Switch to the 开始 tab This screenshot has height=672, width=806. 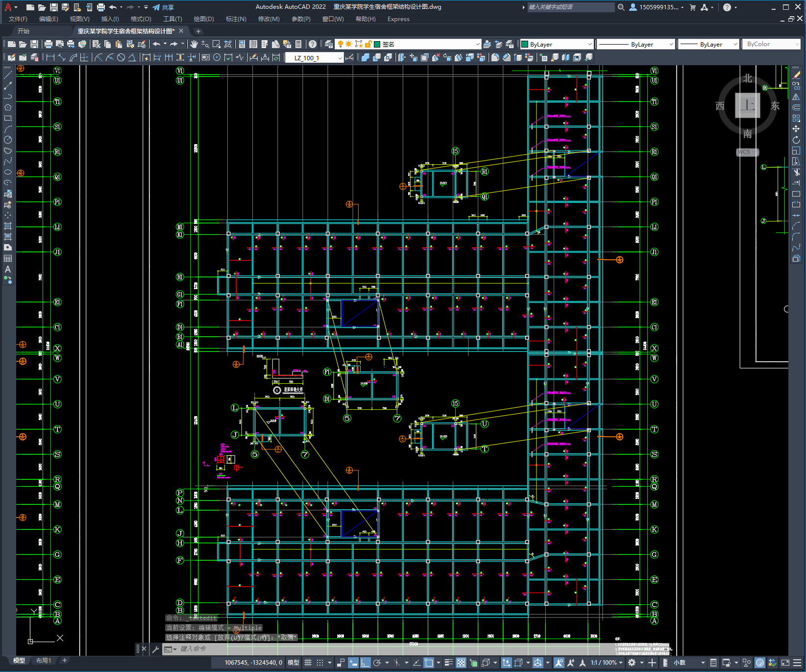coord(24,31)
